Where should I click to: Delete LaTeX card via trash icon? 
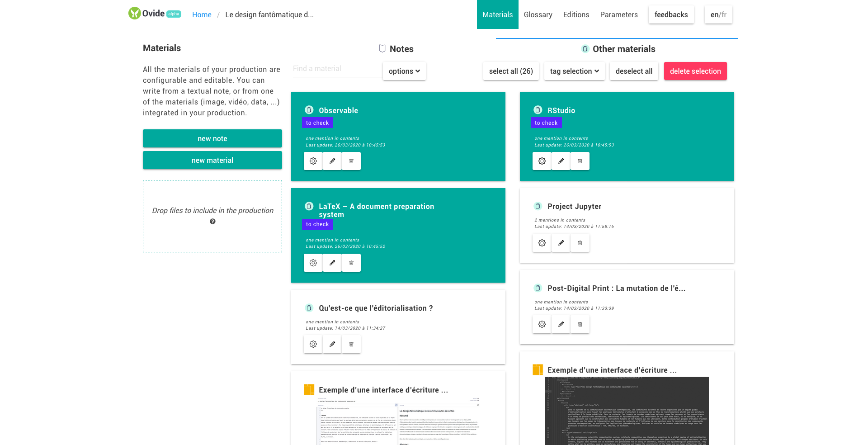351,263
